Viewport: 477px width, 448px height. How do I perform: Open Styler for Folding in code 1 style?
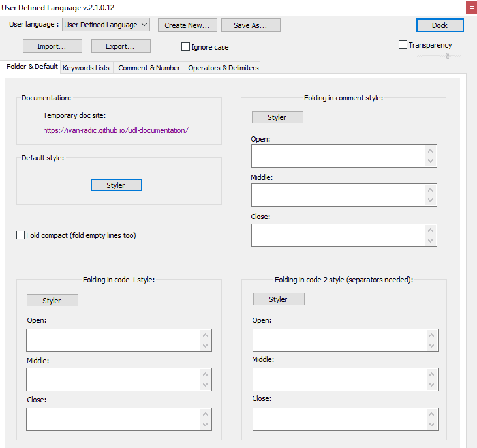tap(52, 300)
